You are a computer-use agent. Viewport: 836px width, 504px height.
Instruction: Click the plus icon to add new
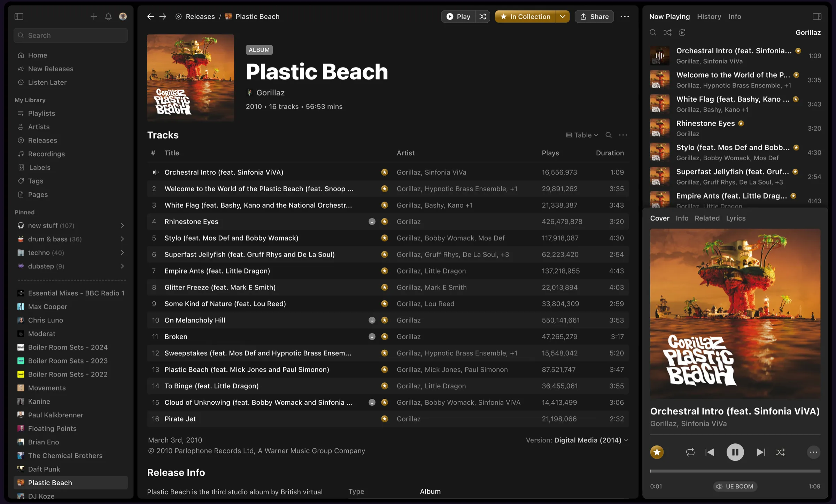coord(94,16)
